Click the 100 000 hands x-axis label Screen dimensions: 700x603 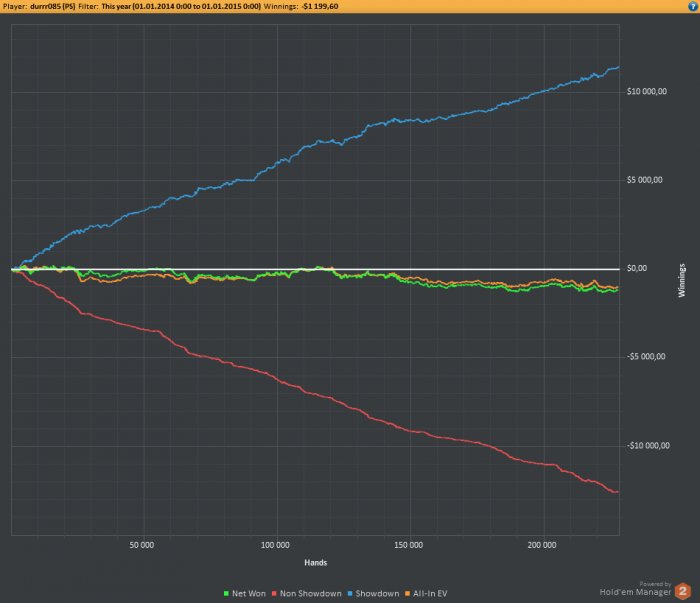tap(275, 545)
